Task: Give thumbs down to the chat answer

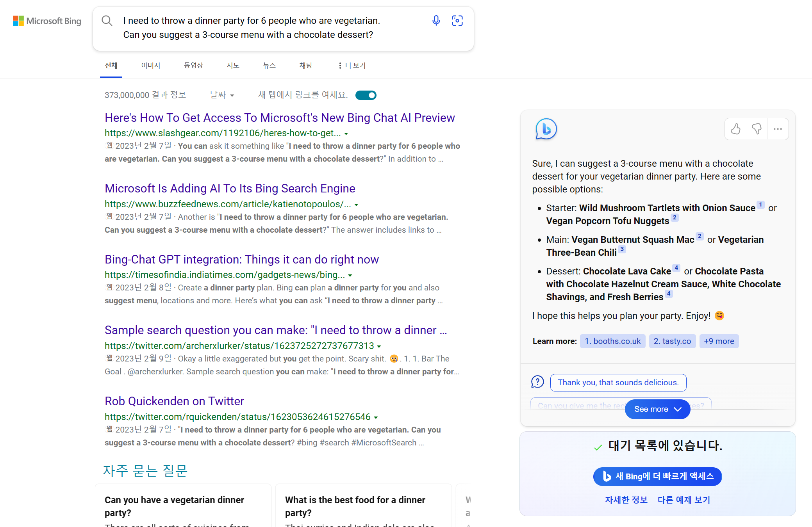Action: coord(757,129)
